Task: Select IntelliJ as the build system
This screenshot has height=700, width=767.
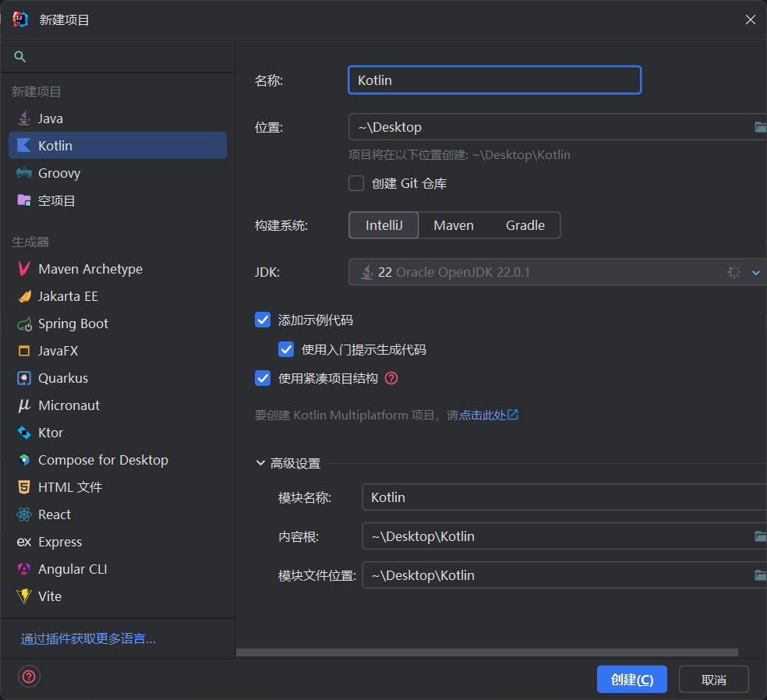Action: [x=383, y=225]
